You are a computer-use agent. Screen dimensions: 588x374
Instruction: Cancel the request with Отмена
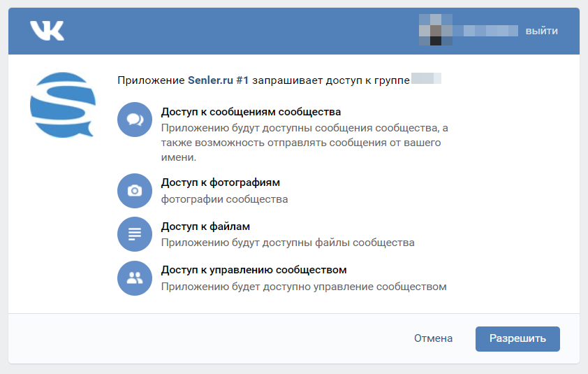coord(433,338)
